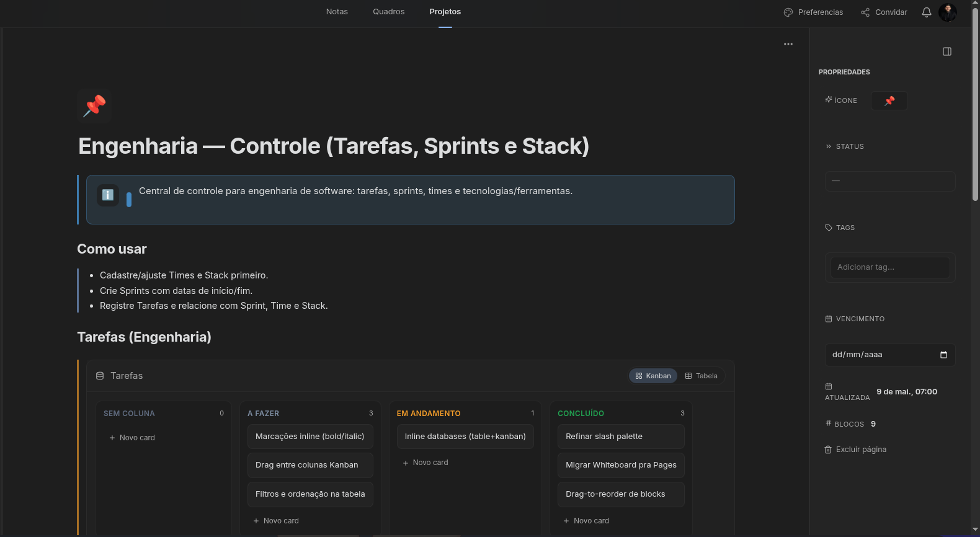
Task: Click the Tarefas (Engenharia) heading
Action: [x=144, y=337]
